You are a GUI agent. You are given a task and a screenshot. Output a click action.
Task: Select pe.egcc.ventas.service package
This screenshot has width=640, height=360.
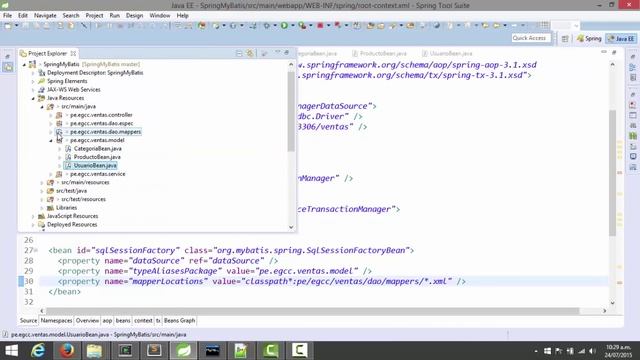(x=98, y=174)
